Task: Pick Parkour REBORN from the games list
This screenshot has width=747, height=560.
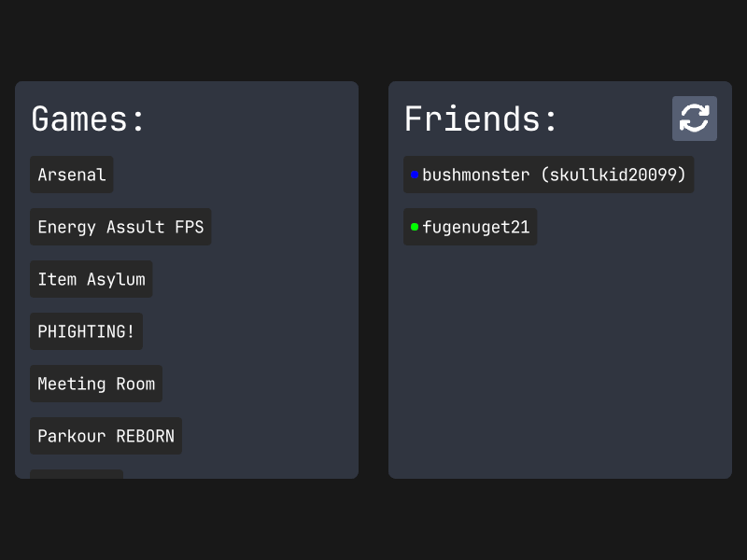Action: pos(106,436)
